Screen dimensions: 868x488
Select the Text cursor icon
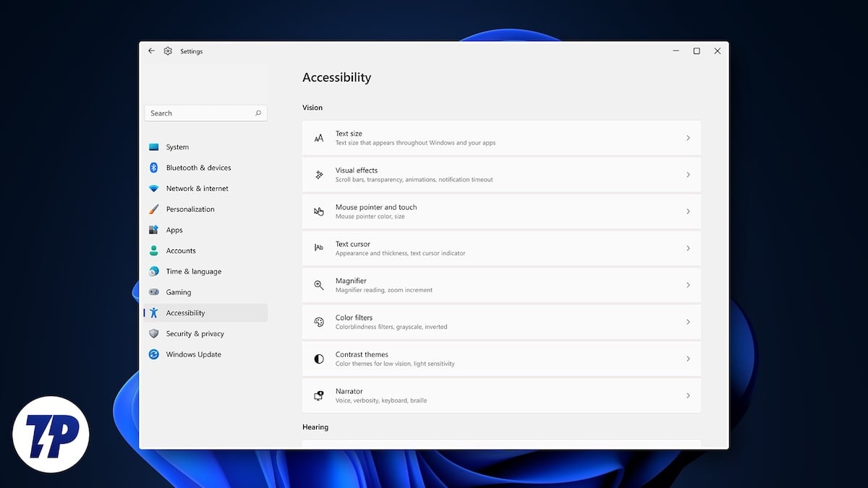[319, 248]
